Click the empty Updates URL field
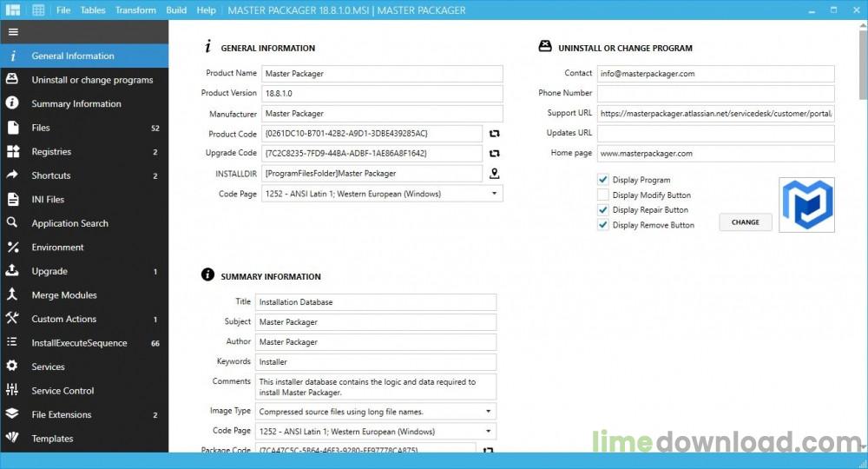The width and height of the screenshot is (868, 469). [x=715, y=134]
